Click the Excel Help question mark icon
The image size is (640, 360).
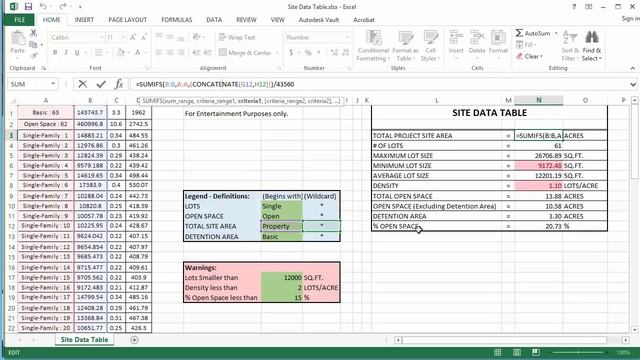pos(574,7)
